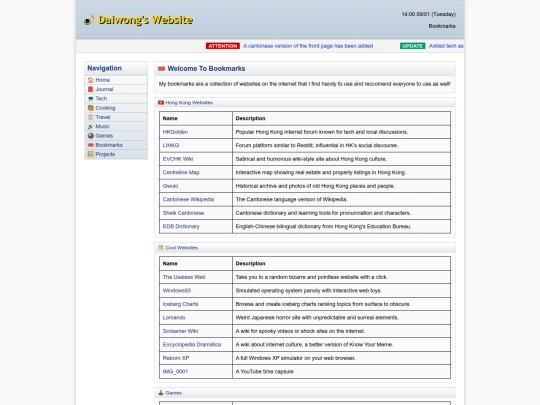Click the Games ball icon in navigation
The image size is (540, 405).
pyautogui.click(x=91, y=136)
